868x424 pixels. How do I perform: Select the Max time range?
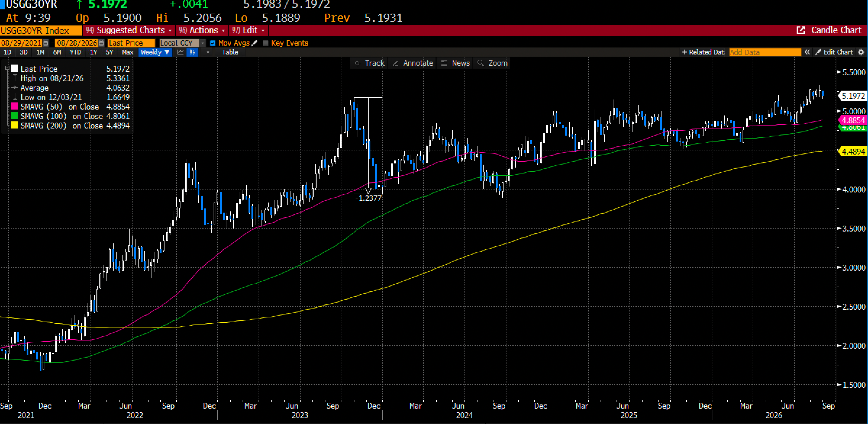coord(128,52)
